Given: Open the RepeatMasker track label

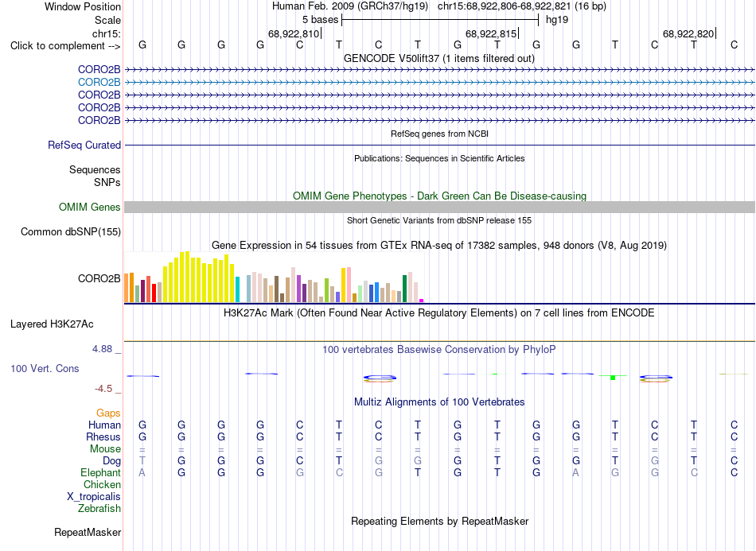Looking at the screenshot, I should tap(88, 532).
